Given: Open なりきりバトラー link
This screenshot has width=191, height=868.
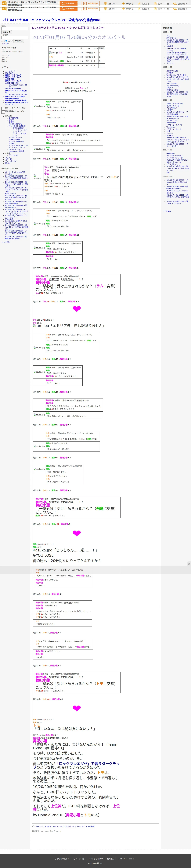Looking at the screenshot, I should 15,137.
